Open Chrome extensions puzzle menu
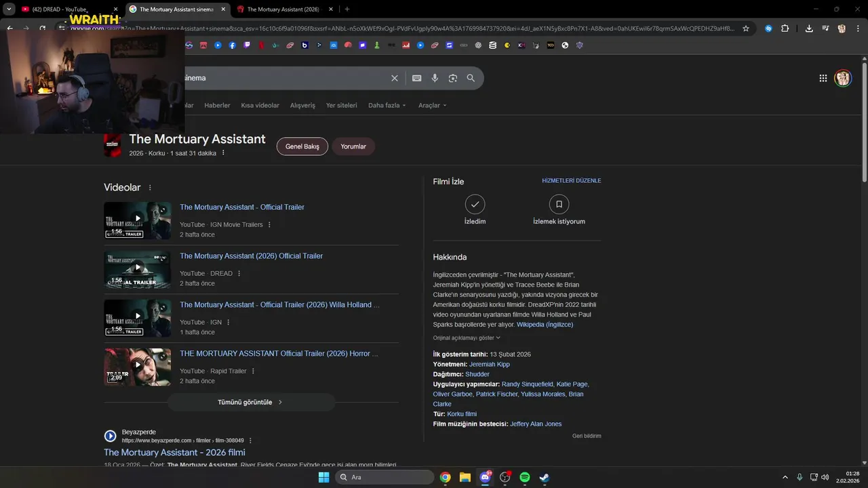The height and width of the screenshot is (488, 868). pos(785,28)
